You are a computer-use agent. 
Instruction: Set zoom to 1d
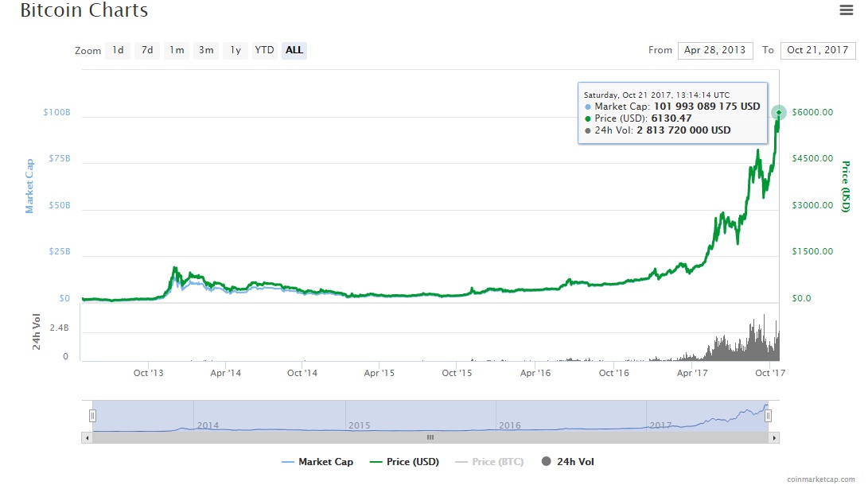coord(118,50)
